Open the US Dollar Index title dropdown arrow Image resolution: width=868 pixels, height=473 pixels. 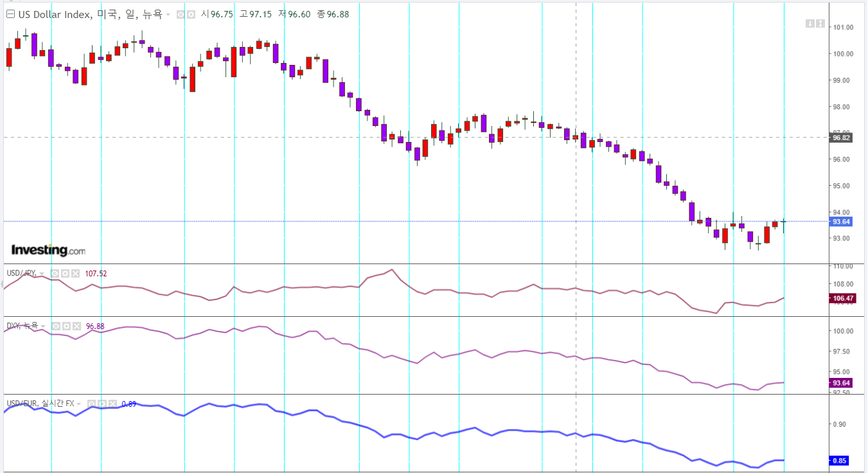[168, 15]
